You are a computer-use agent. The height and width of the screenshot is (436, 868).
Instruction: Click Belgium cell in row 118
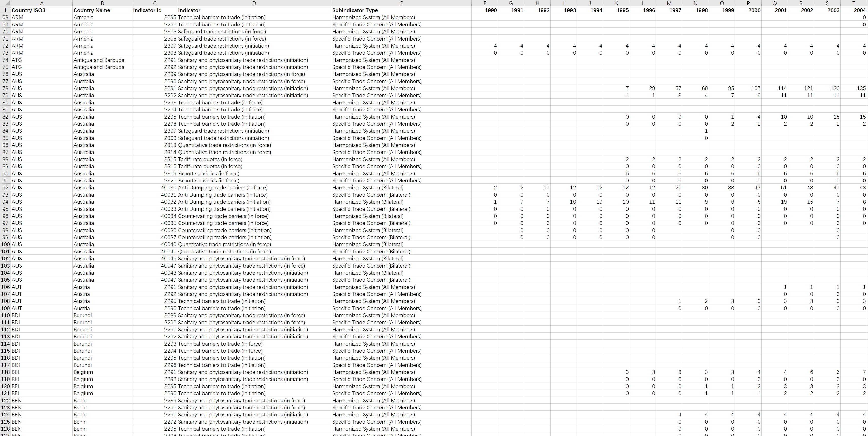point(83,372)
